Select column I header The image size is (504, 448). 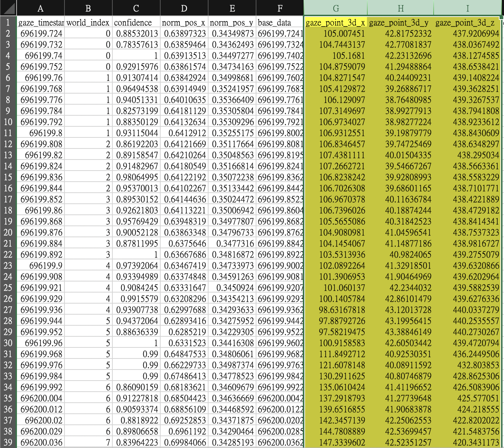click(467, 8)
